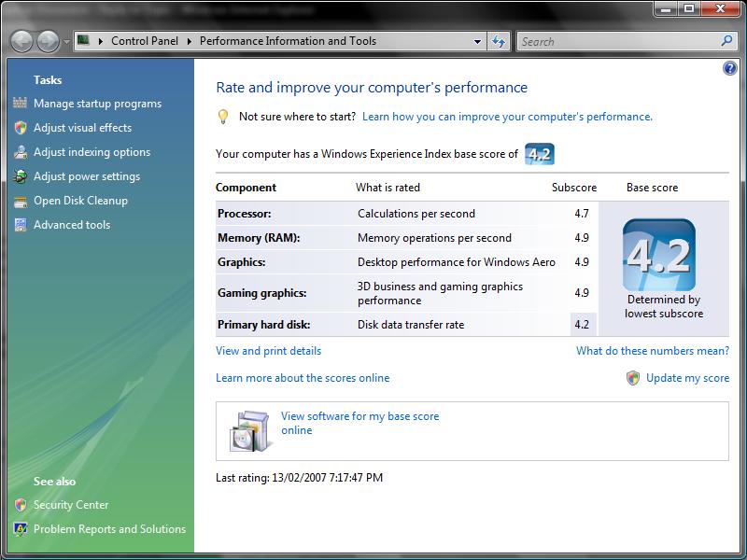The image size is (747, 560).
Task: Open the address bar history dropdown
Action: (477, 41)
